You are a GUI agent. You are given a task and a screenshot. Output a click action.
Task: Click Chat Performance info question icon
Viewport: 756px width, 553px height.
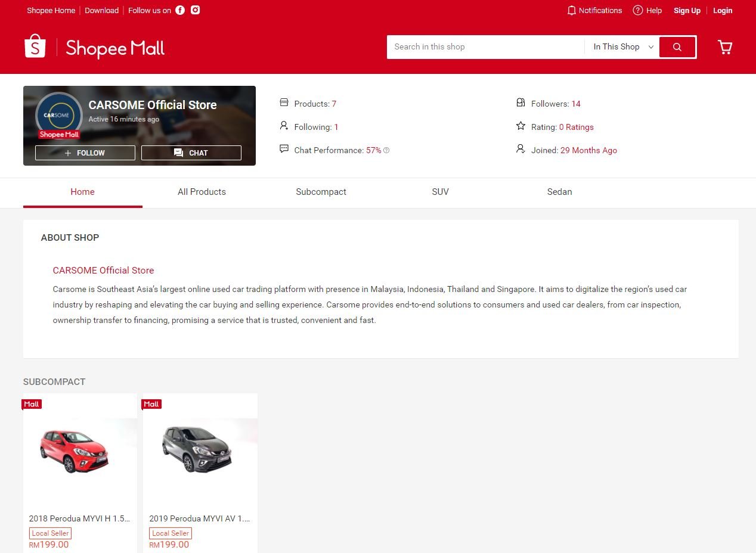(386, 151)
